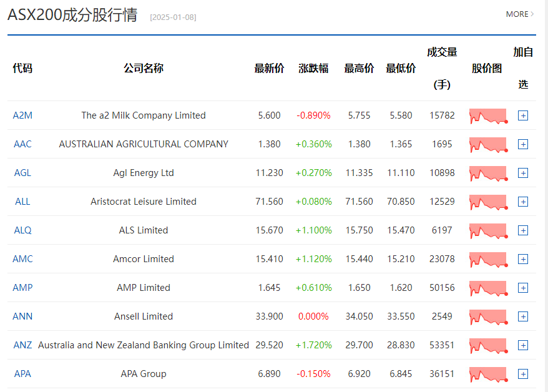Click the AMP stock code
Screen dimensions: 548x392
(21, 288)
